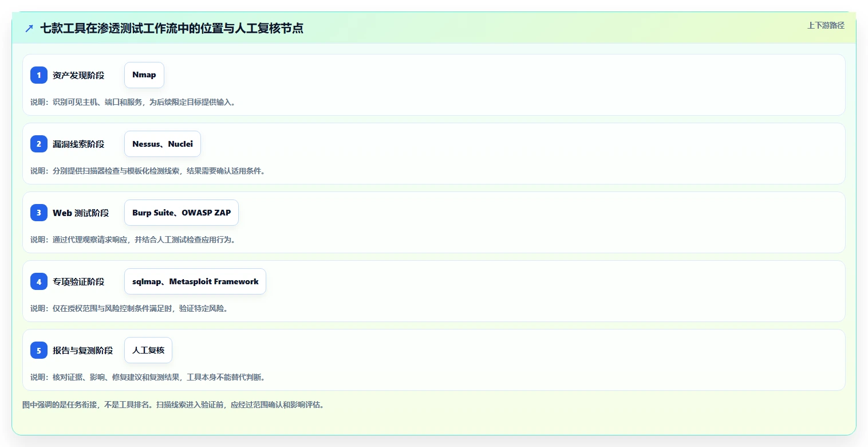Screen dimensions: 868x447
Task: Click the heading 七款工具在渗透测试工作流中的位置与人工复核节点
Action: pos(172,28)
